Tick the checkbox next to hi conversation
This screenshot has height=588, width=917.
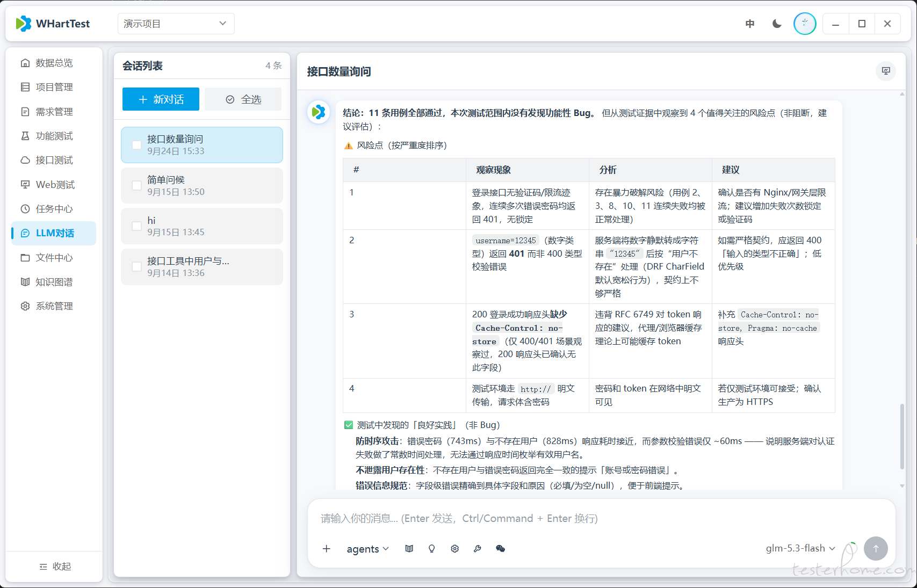[x=136, y=226]
